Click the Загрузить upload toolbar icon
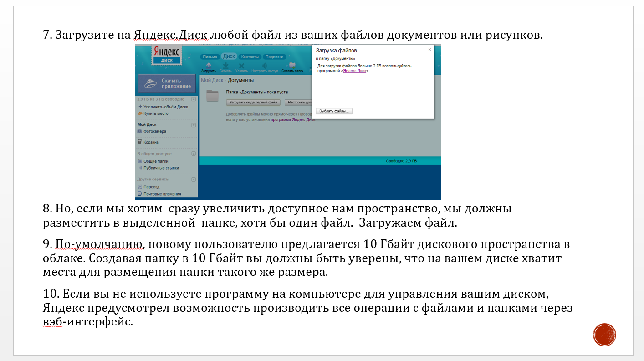Image resolution: width=644 pixels, height=361 pixels. pyautogui.click(x=209, y=67)
